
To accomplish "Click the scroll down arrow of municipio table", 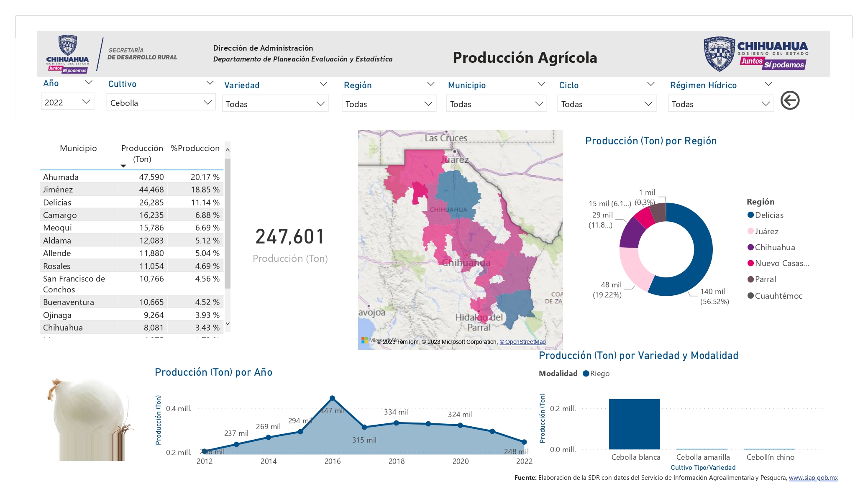I will point(228,323).
